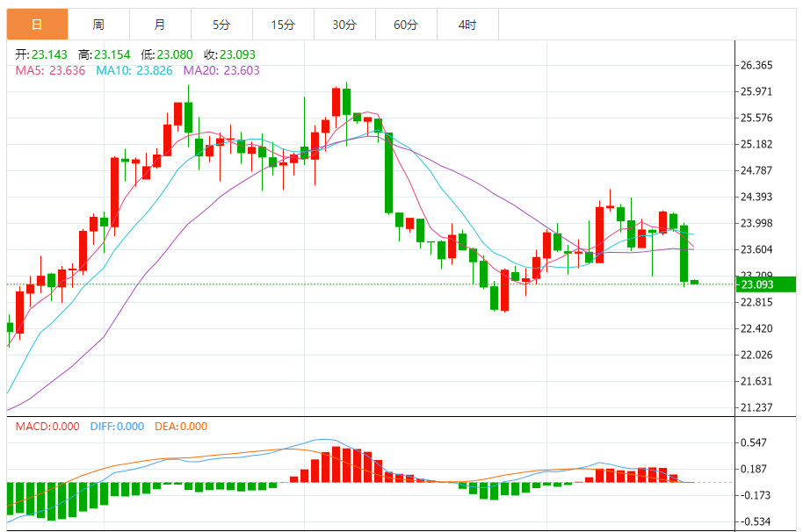
Task: Click the DEA: 0.000 label
Action: (x=181, y=427)
